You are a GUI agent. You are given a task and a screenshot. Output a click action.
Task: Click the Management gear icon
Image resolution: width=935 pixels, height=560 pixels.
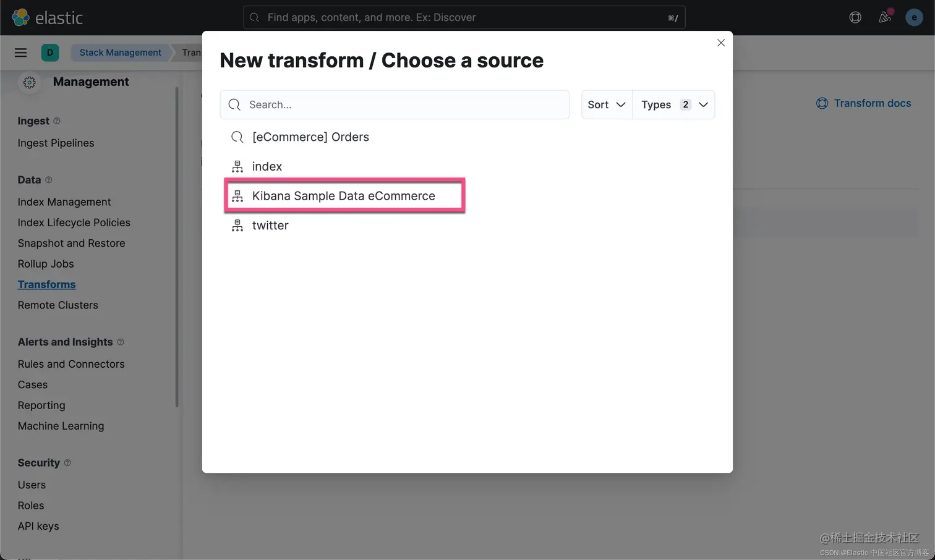tap(29, 82)
